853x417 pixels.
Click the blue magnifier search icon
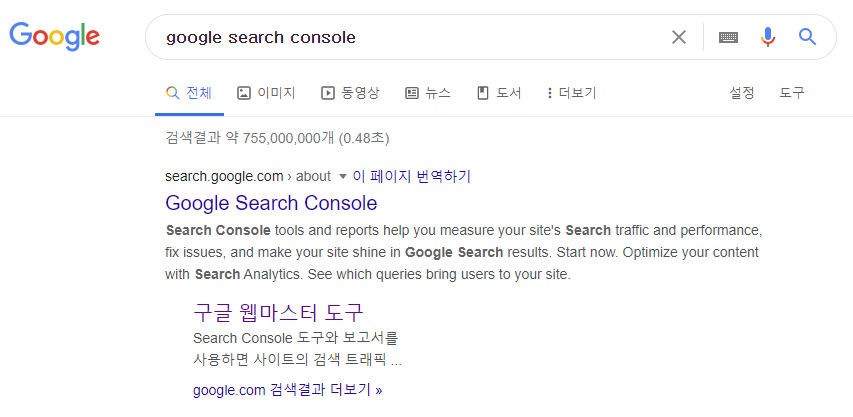point(807,37)
